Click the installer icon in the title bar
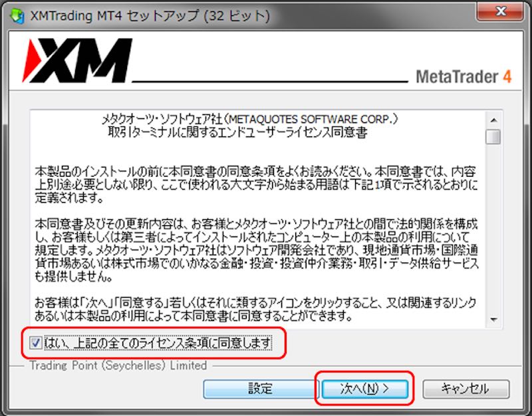 17,15
